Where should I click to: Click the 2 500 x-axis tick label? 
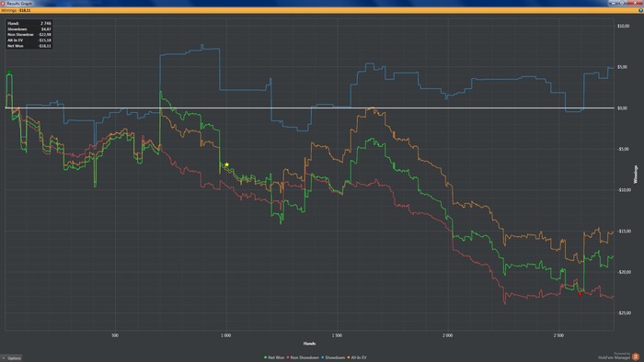click(x=558, y=335)
